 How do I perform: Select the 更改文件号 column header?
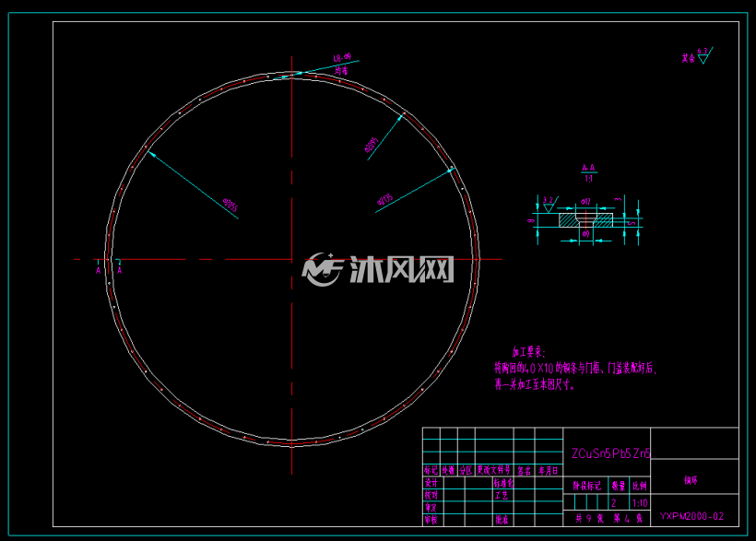pos(494,470)
